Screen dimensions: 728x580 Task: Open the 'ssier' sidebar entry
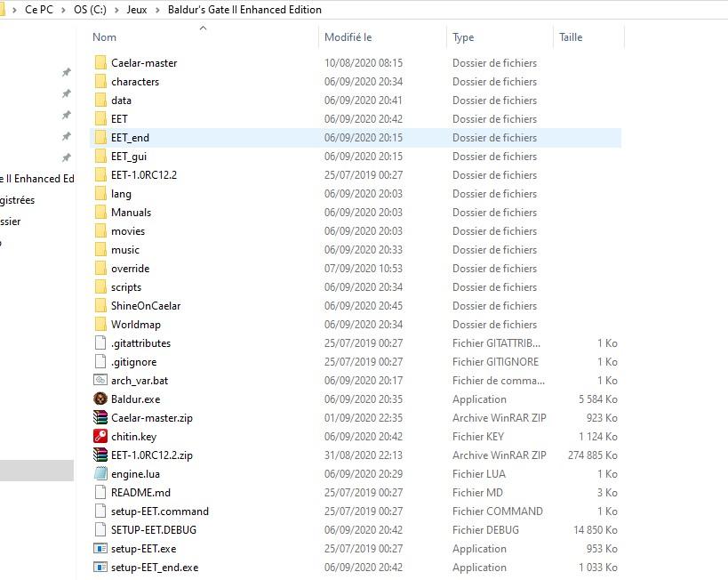10,222
